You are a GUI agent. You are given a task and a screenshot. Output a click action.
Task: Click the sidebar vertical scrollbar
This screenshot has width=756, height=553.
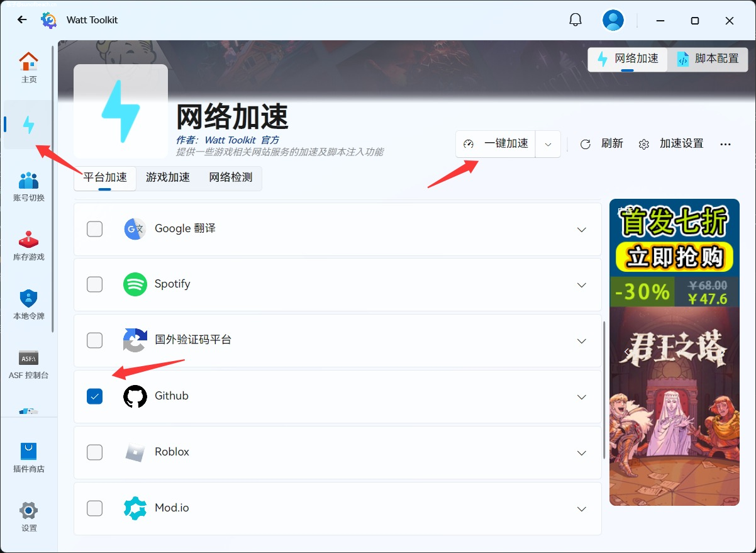click(x=53, y=189)
